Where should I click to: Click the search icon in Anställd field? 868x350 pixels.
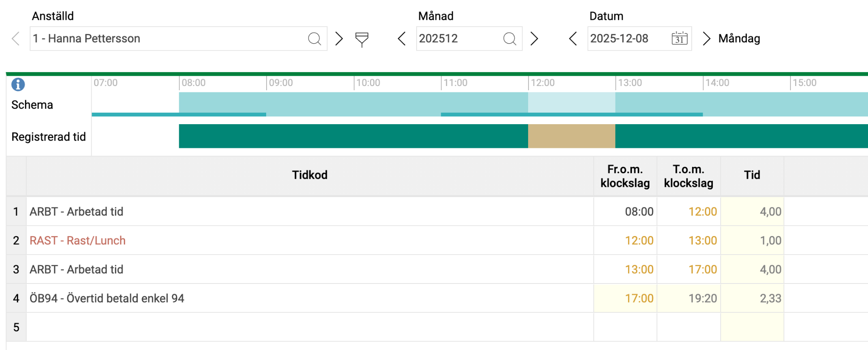tap(314, 39)
